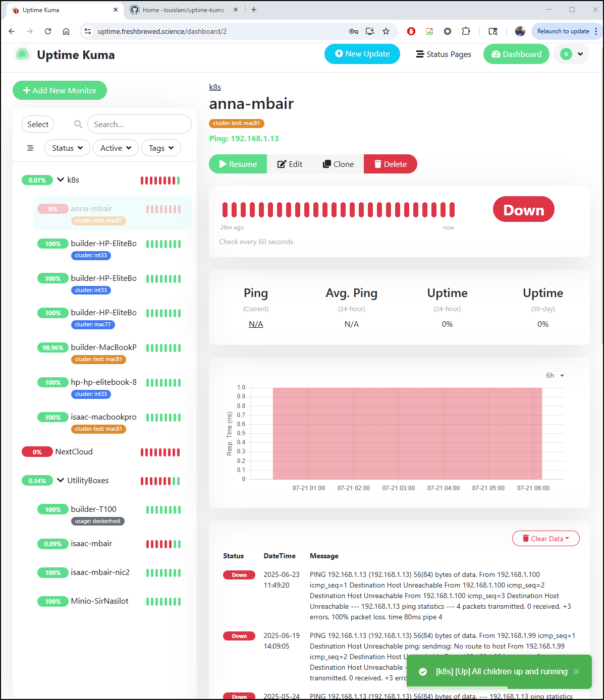This screenshot has width=604, height=700.
Task: Go to the Dashboard
Action: coord(516,54)
